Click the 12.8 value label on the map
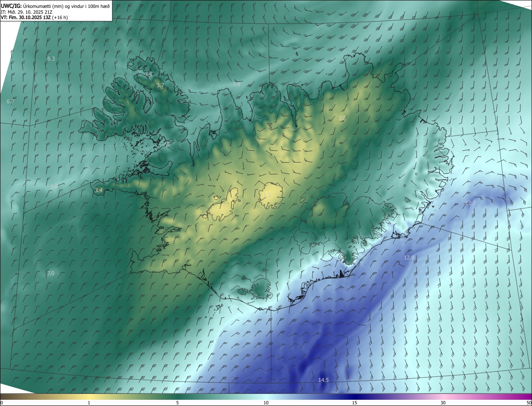The image size is (532, 406). point(409,257)
